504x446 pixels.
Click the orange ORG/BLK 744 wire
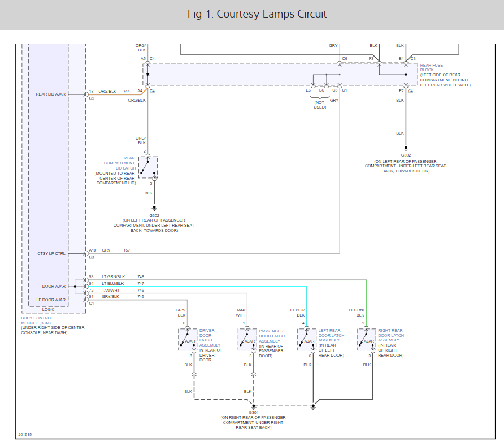tap(119, 94)
